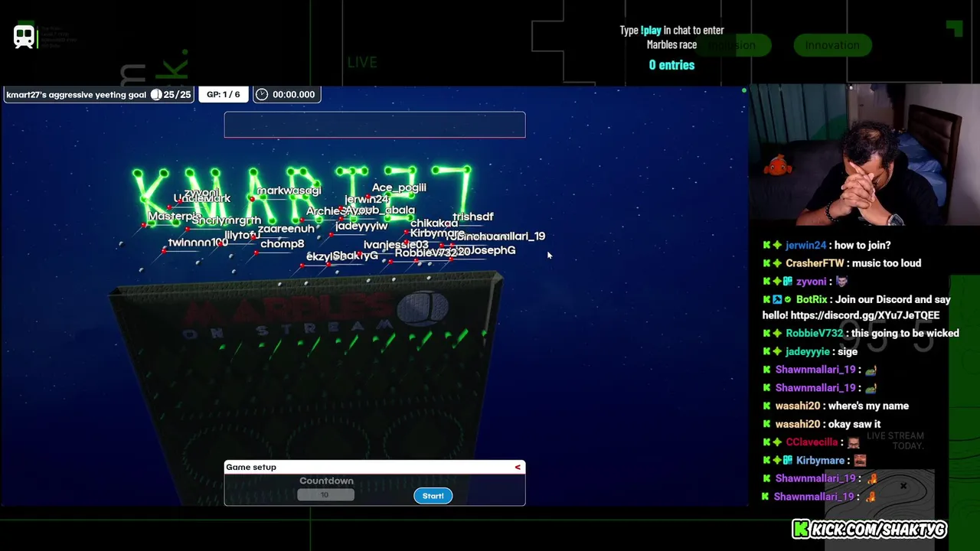Click the wasahi20 'where's my name' message
Viewport: 980px width, 551px height.
(868, 406)
